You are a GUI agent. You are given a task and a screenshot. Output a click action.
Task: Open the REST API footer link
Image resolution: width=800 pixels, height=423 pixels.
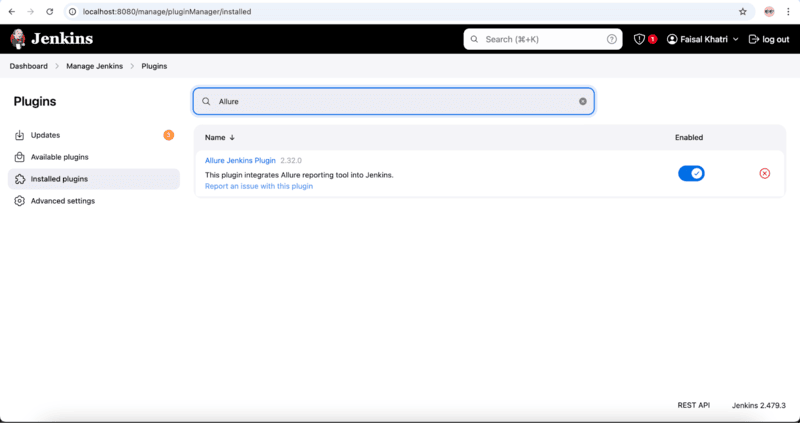[x=693, y=405]
